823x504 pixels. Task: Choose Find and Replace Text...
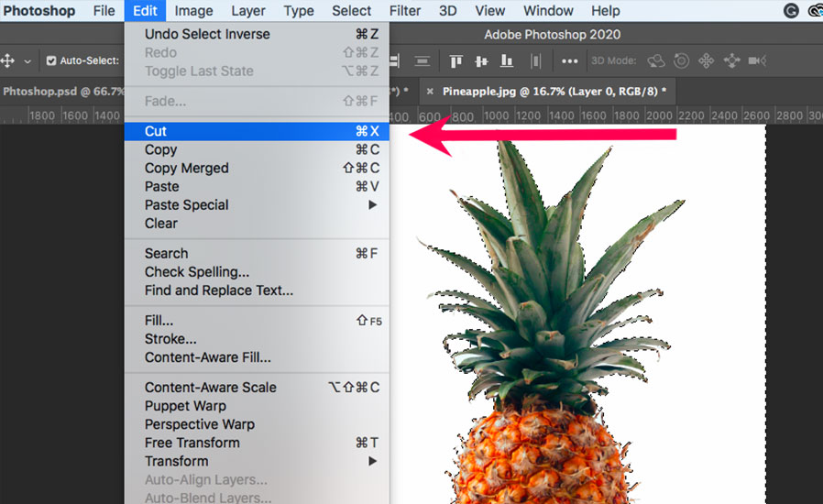(258, 290)
